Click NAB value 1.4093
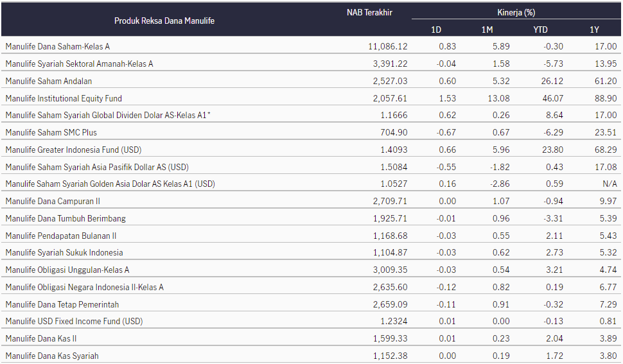 coord(394,150)
